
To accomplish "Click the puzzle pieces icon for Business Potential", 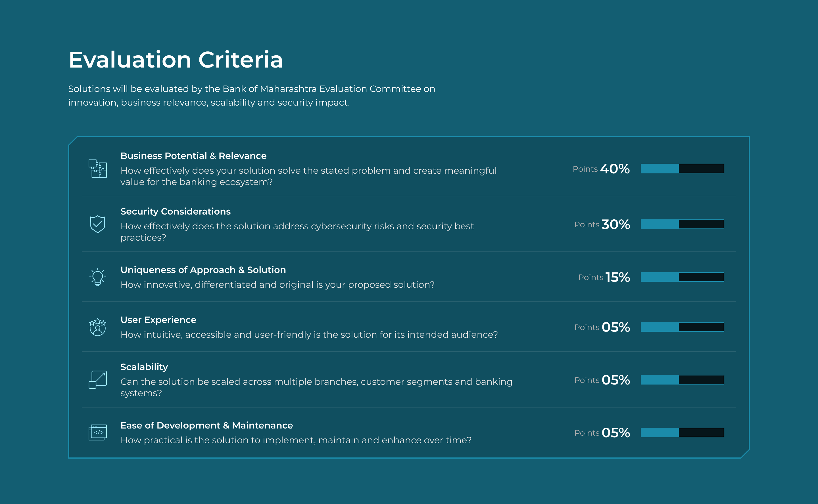I will pos(97,169).
